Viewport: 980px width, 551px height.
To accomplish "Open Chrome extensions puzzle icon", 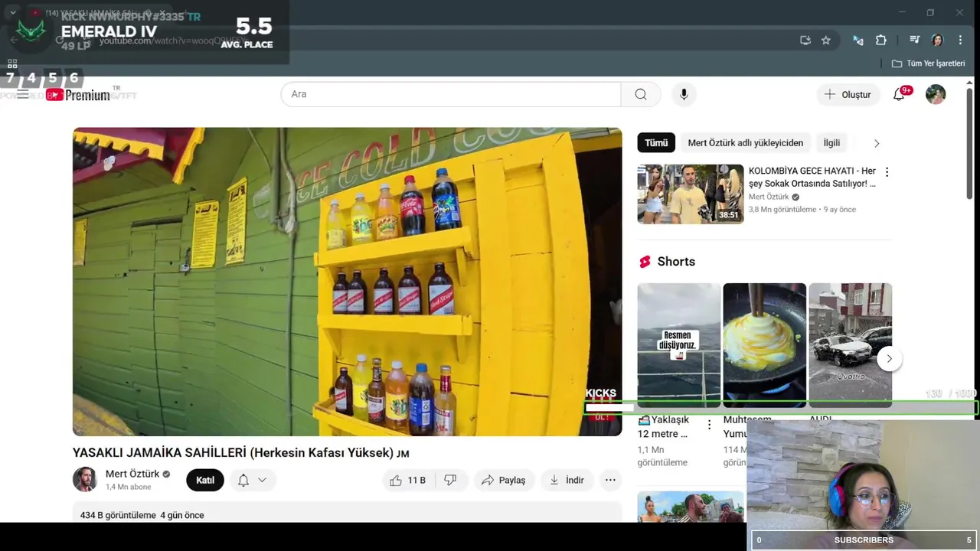I will click(x=880, y=40).
